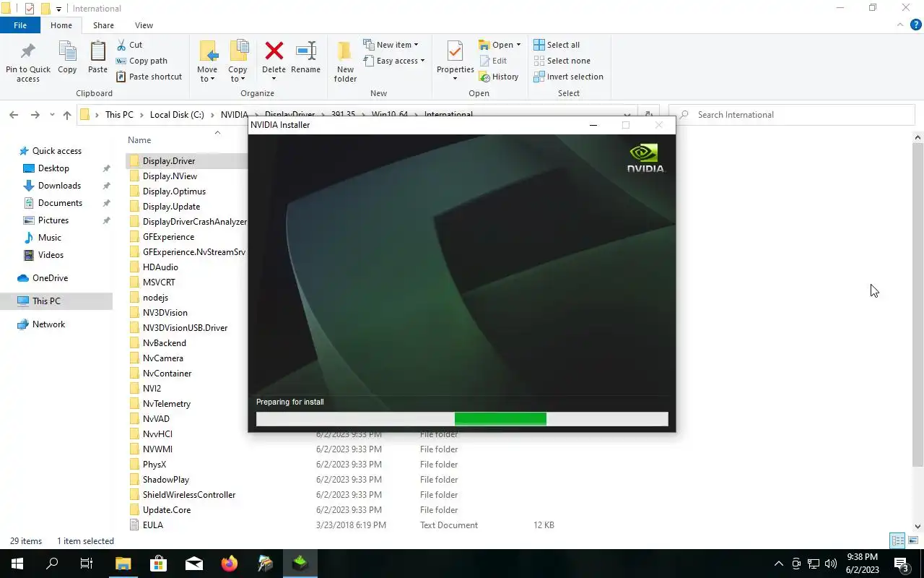Screen dimensions: 924x578
Task: Select Desktop in navigation pane
Action: [53, 168]
